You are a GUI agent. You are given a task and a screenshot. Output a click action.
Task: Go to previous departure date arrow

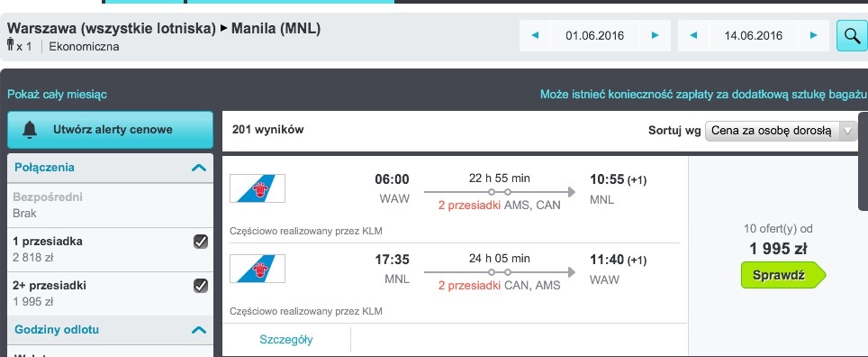point(535,35)
